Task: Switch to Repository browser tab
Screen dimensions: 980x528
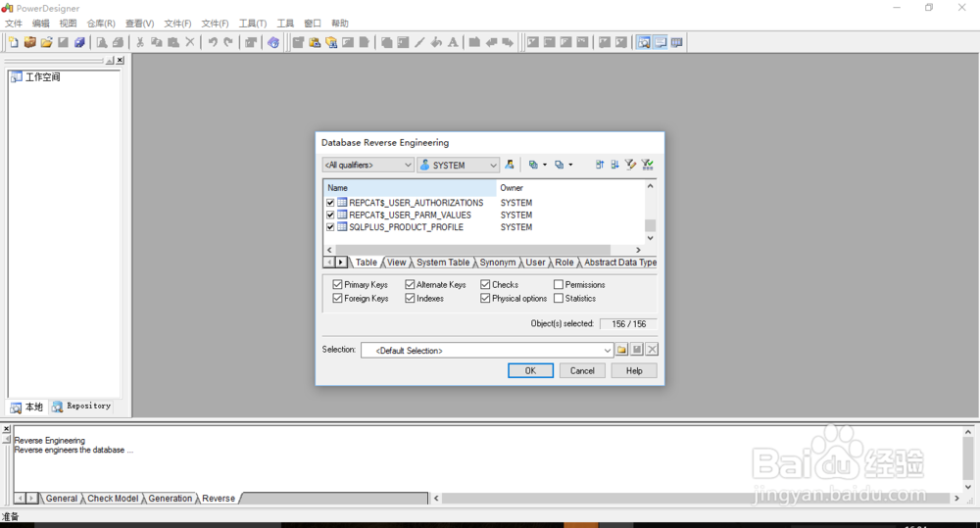Action: [82, 407]
